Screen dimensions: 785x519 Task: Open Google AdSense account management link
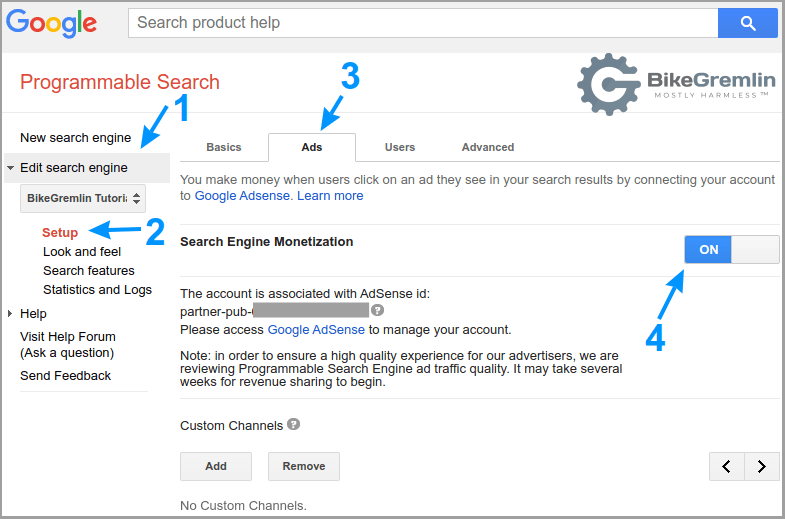pos(316,330)
